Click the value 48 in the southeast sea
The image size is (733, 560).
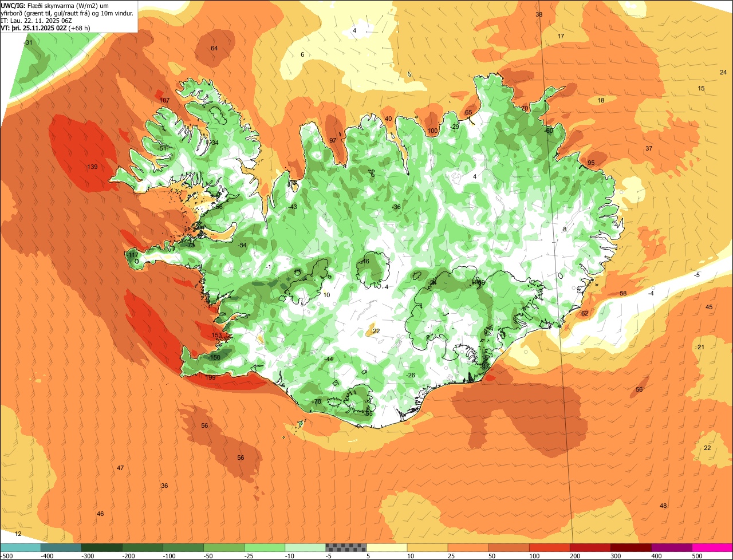663,506
